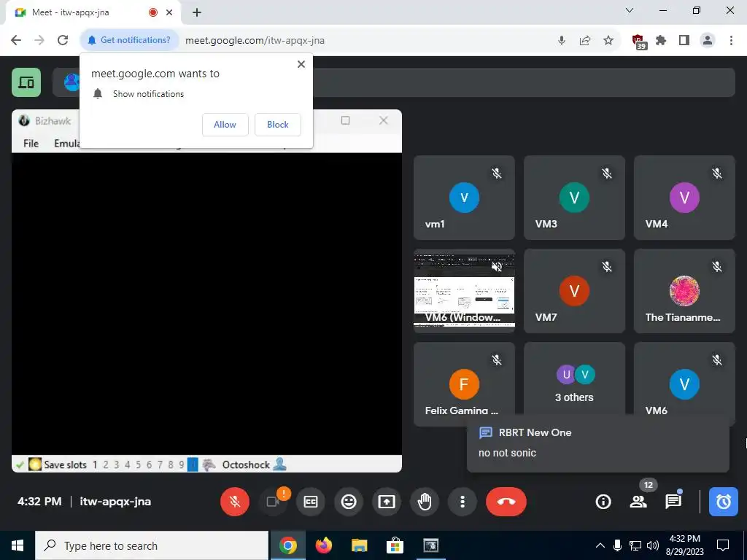Click the meet.google.com address bar URL
The image size is (747, 560).
tap(255, 41)
